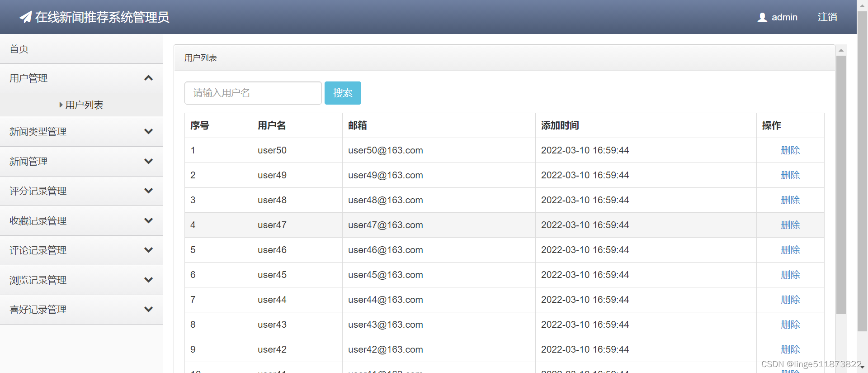The width and height of the screenshot is (868, 373).
Task: Select 评论记录管理 menu label
Action: click(x=38, y=250)
